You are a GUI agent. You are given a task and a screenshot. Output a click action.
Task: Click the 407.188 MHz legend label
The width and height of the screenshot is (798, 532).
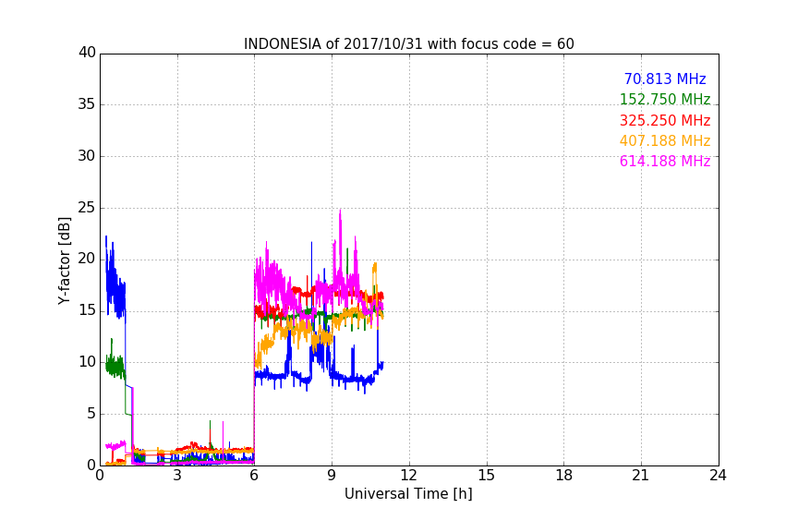coord(665,140)
